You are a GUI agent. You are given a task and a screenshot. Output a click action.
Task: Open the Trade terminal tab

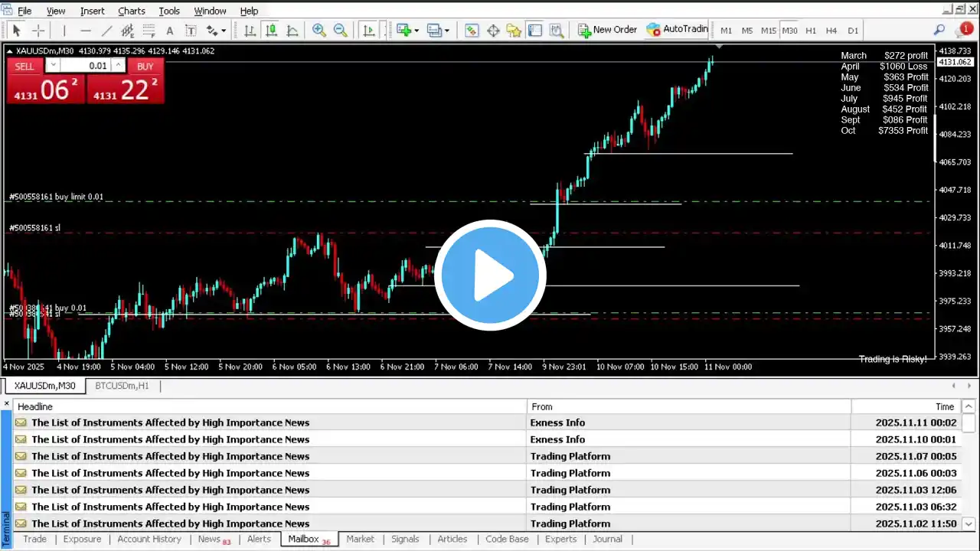click(x=34, y=539)
